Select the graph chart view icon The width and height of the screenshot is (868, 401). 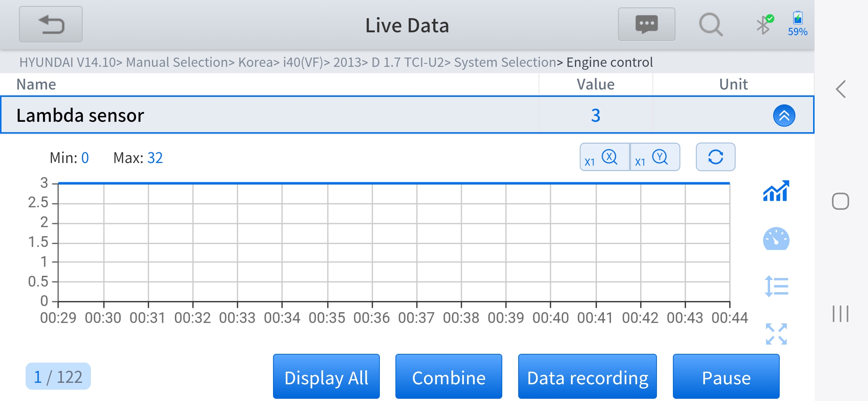776,191
